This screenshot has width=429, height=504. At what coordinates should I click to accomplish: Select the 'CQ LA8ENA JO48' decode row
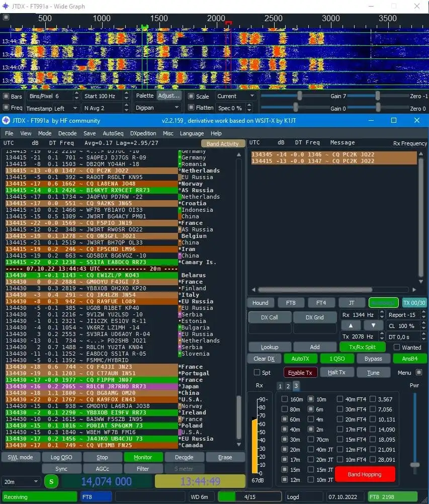tap(92, 184)
